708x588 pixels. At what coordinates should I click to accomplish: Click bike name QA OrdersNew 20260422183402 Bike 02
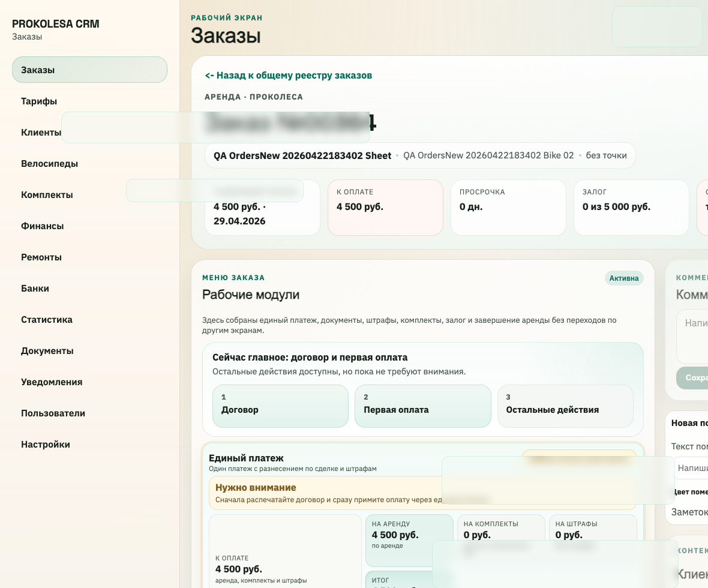tap(488, 155)
